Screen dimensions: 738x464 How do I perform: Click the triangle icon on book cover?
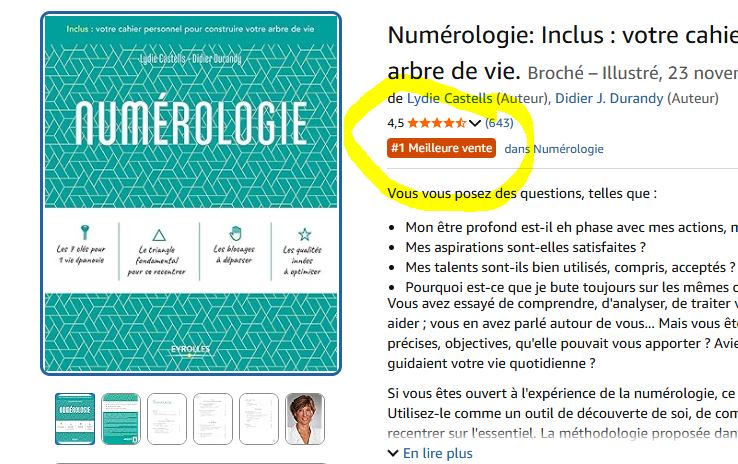tap(159, 235)
